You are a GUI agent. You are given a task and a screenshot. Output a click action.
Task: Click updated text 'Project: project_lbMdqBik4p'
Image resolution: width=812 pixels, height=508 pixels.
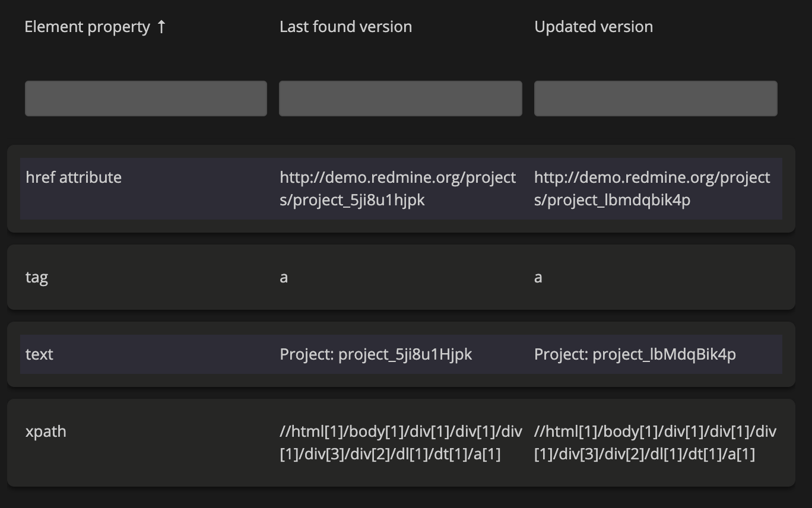635,354
